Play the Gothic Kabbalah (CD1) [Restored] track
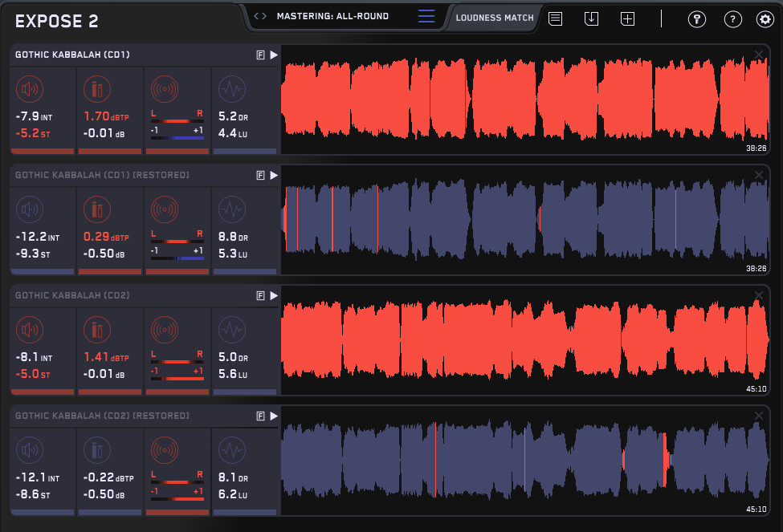 [x=274, y=175]
